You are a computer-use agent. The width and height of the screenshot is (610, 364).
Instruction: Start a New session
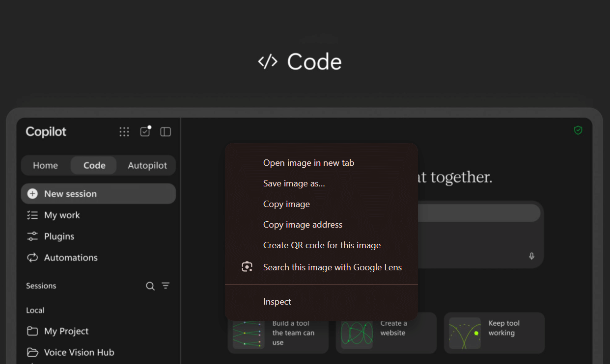98,194
